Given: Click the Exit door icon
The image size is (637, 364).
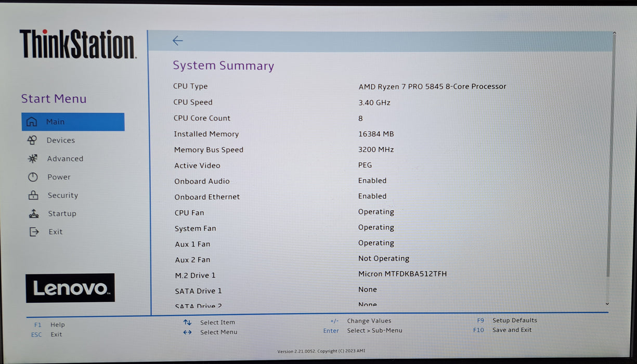Looking at the screenshot, I should (34, 232).
